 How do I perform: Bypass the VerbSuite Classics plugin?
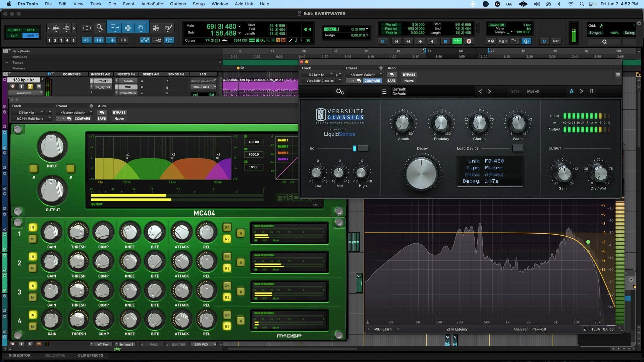409,74
